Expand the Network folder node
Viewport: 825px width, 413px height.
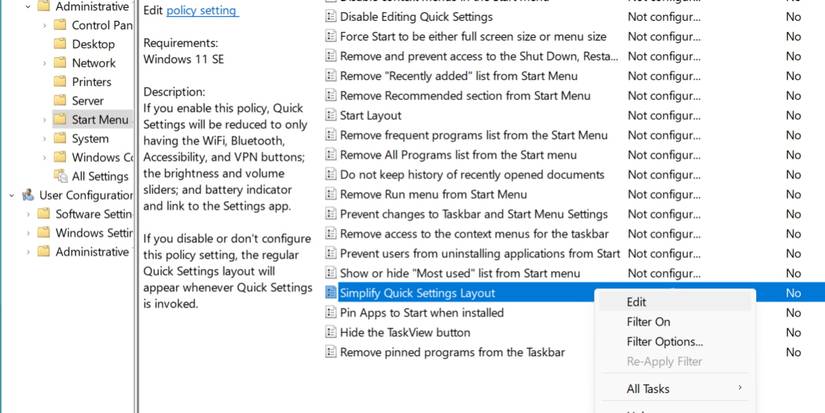point(45,63)
